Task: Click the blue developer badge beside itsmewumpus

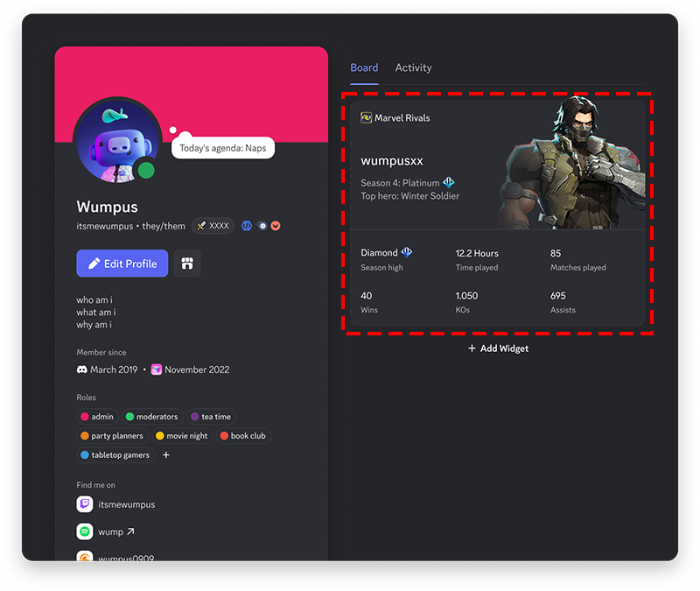Action: [247, 225]
